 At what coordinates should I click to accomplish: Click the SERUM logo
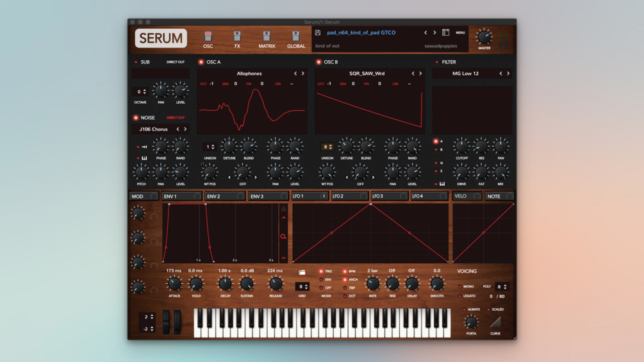coord(161,38)
